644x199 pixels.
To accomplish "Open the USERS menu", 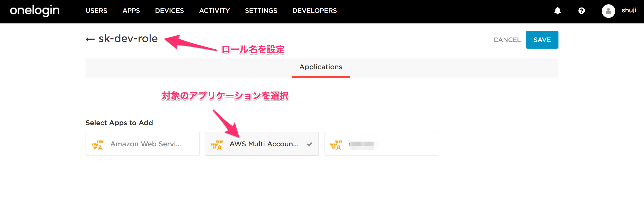I will coord(96,11).
